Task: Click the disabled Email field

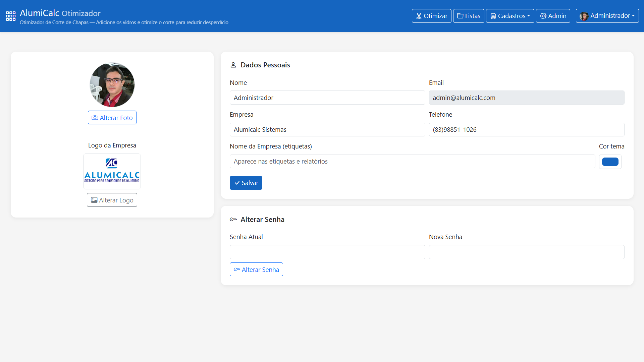Action: coord(527,98)
